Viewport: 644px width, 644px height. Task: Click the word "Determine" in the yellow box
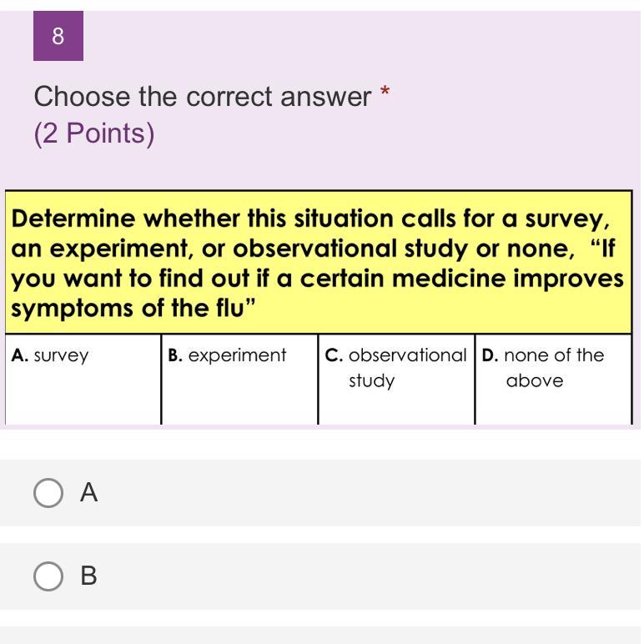[x=73, y=219]
